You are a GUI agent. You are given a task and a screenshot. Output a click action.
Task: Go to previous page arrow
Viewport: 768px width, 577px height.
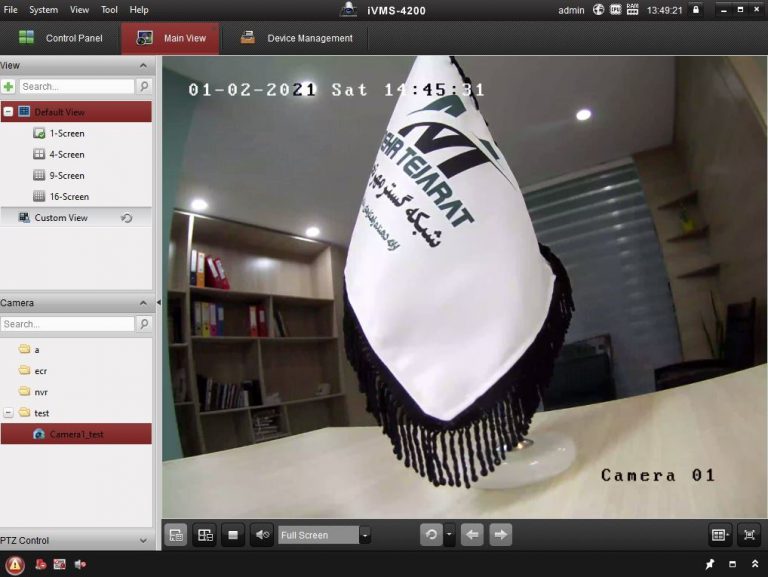coord(472,534)
